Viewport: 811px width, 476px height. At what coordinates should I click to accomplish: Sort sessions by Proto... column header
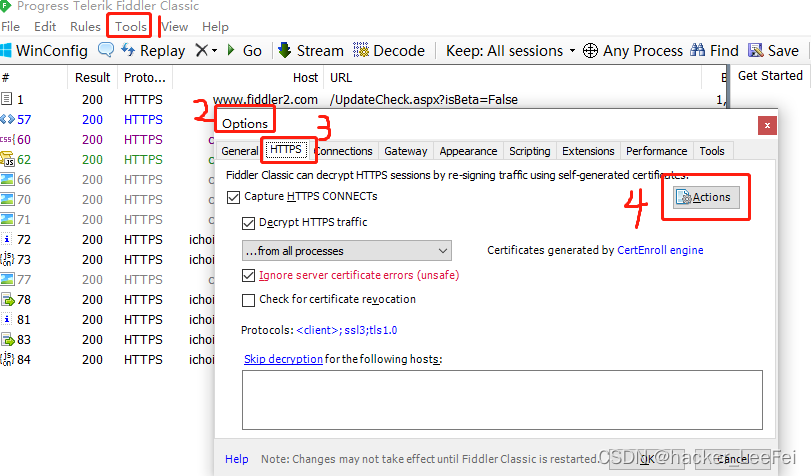click(145, 78)
